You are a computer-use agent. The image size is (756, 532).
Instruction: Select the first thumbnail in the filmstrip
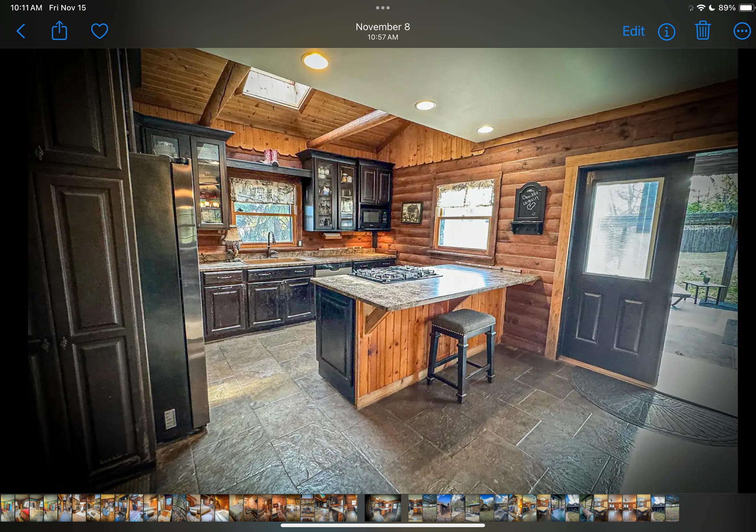[7, 508]
